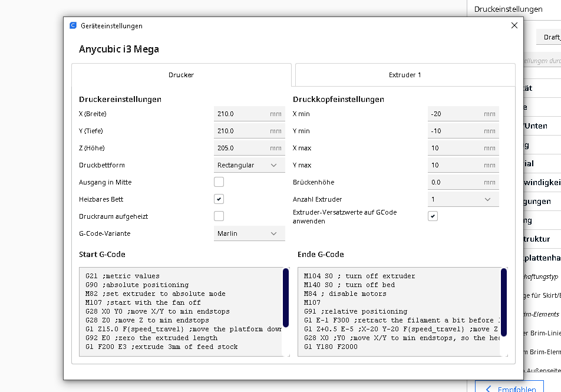The height and width of the screenshot is (392, 561).
Task: Toggle the Druckraum aufgeheizt checkbox
Action: (x=219, y=216)
